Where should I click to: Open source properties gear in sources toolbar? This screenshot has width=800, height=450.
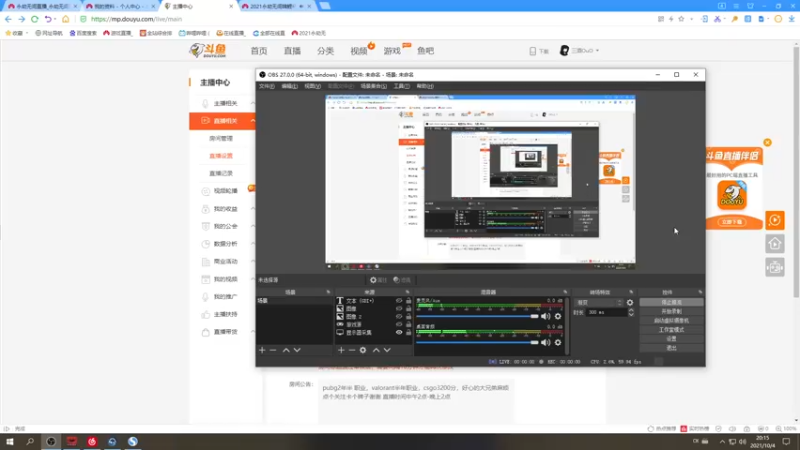(363, 350)
